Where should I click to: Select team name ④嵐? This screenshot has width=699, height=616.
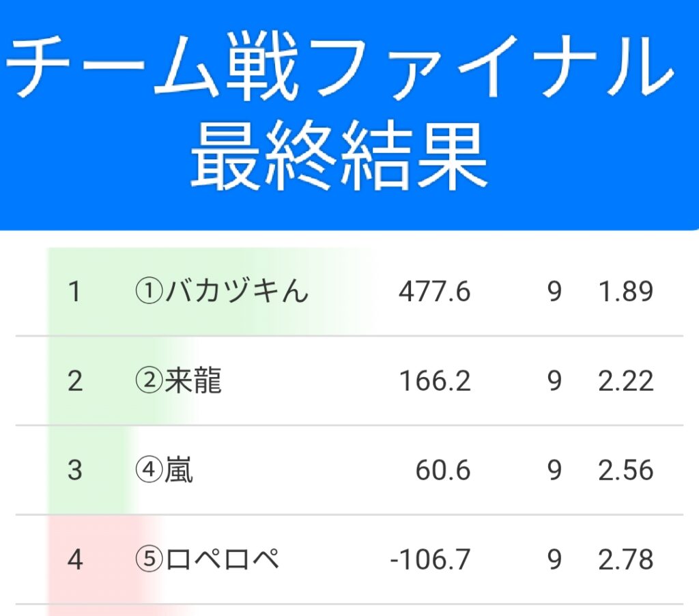(x=164, y=471)
